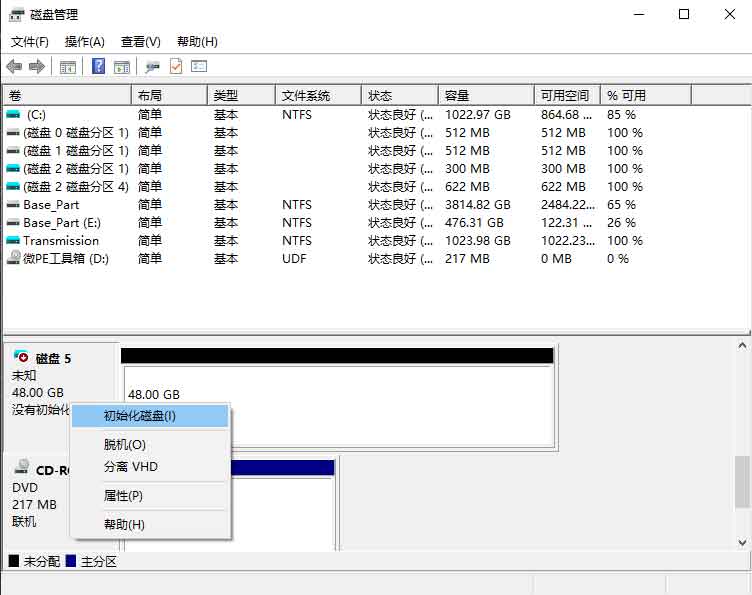Choose 脱机(O) from context menu
The width and height of the screenshot is (752, 595).
click(150, 444)
